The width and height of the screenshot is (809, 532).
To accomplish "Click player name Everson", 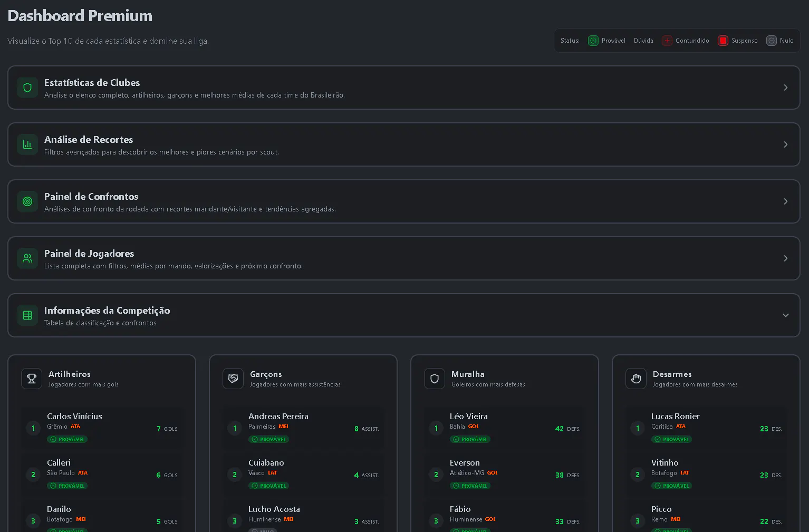I will tap(465, 463).
